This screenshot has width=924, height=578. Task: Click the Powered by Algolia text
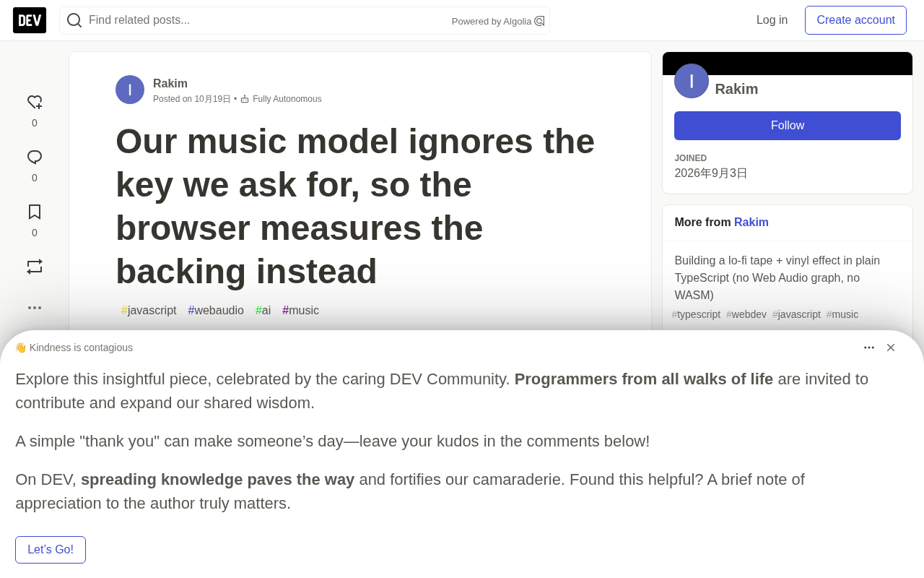point(492,21)
